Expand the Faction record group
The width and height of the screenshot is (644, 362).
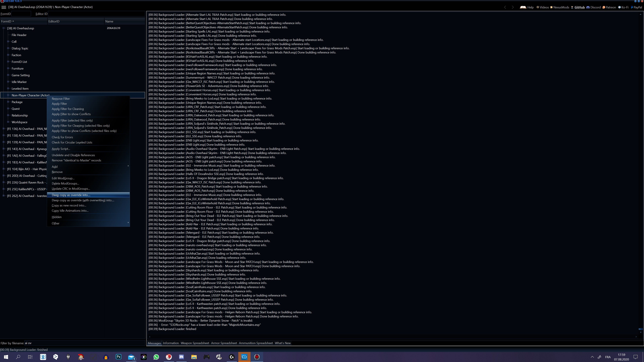pyautogui.click(x=8, y=55)
